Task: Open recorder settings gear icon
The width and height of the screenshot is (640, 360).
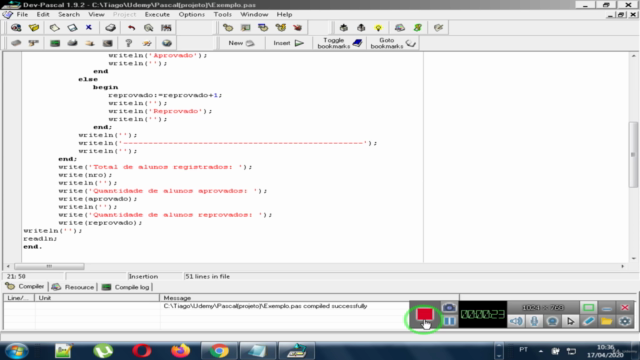Action: [x=625, y=321]
